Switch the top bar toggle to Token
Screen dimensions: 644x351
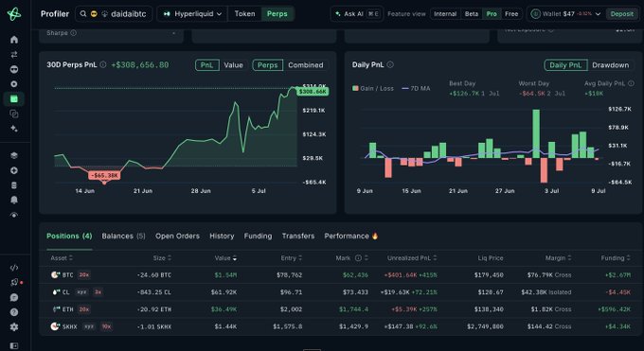244,14
